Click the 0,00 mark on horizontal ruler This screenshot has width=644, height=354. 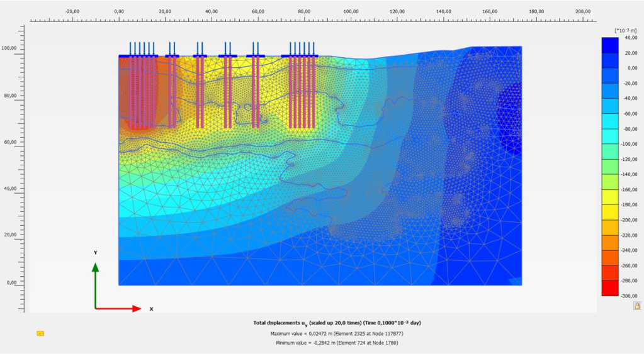point(119,11)
